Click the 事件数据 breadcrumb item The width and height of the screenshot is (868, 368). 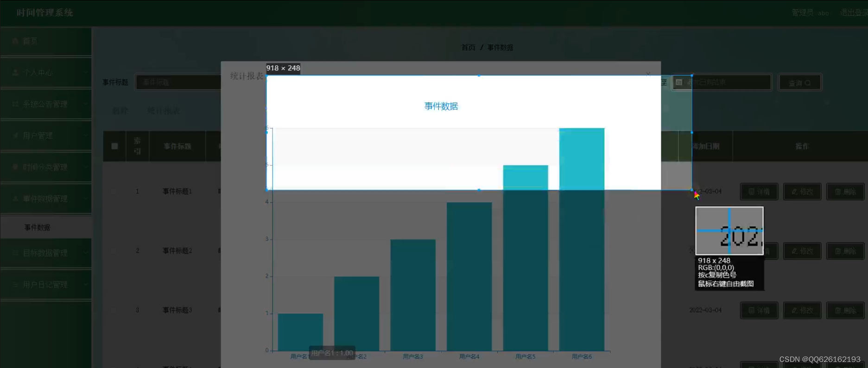pyautogui.click(x=500, y=47)
